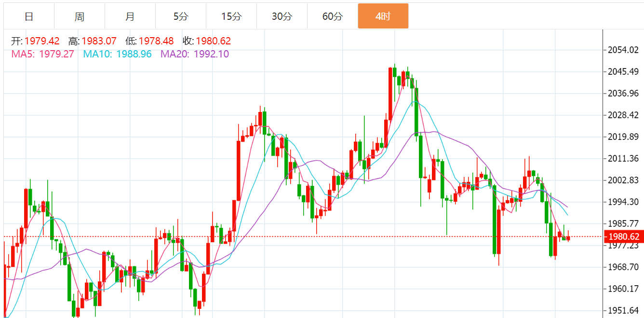Click the 2028.42 price axis label
The image size is (644, 318).
pos(624,115)
